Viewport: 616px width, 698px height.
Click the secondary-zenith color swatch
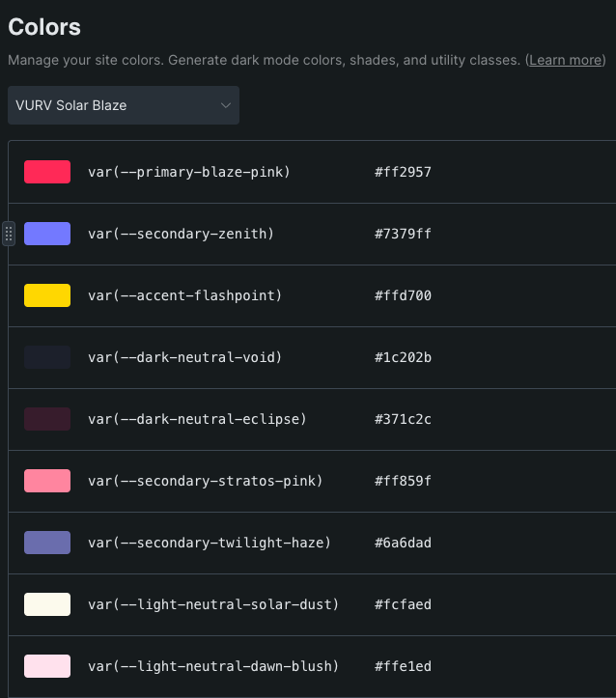coord(47,234)
